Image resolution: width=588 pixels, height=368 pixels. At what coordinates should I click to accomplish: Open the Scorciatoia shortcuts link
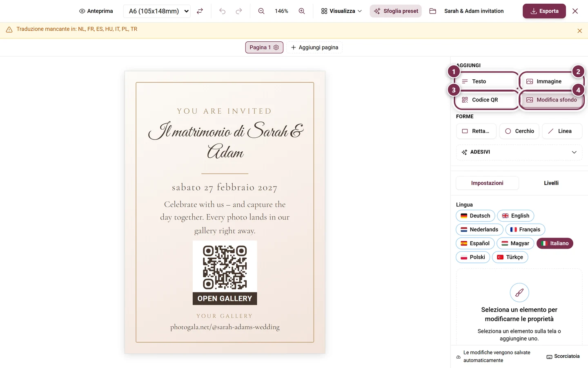coord(563,357)
